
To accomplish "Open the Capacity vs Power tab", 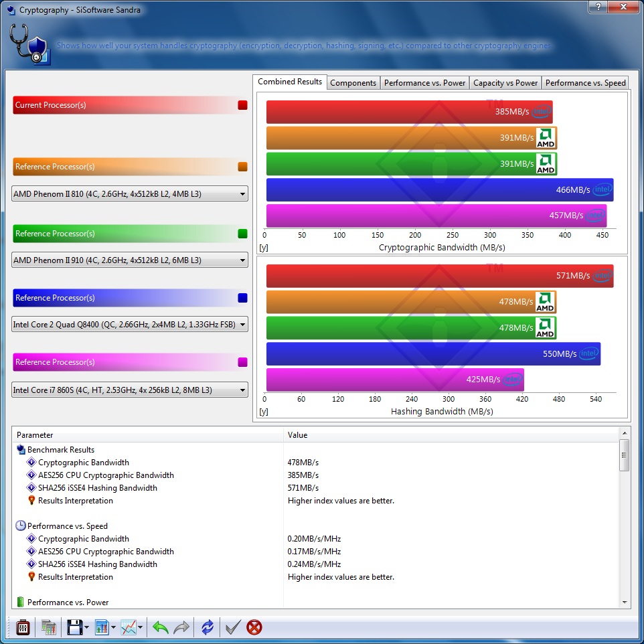I will [x=505, y=82].
